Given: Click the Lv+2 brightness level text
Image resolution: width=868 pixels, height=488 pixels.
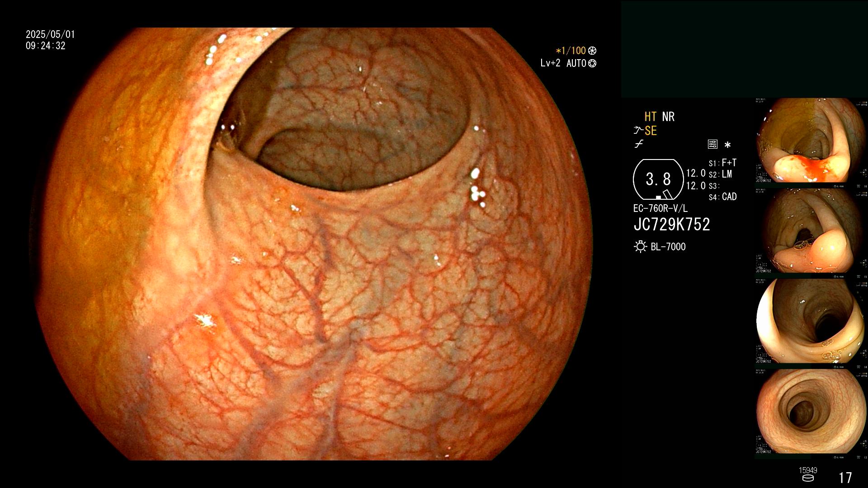Looking at the screenshot, I should click(x=550, y=63).
